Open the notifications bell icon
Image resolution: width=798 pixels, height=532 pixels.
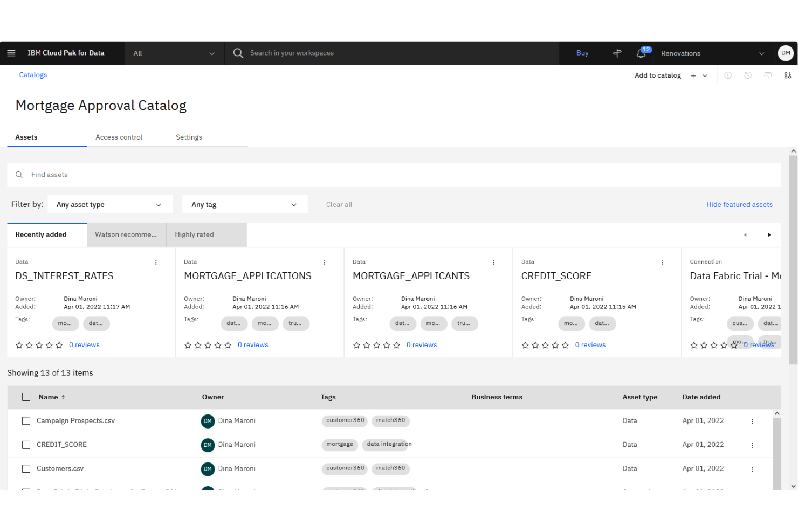pyautogui.click(x=641, y=53)
